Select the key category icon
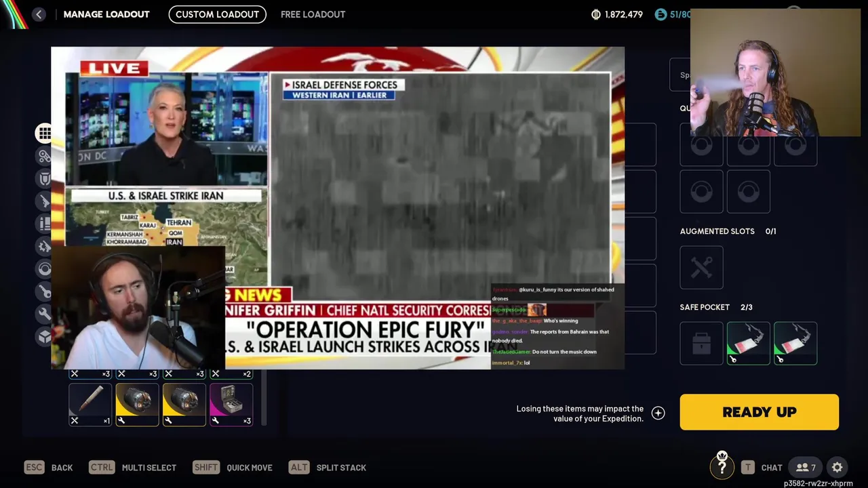This screenshot has height=488, width=868. [x=45, y=291]
